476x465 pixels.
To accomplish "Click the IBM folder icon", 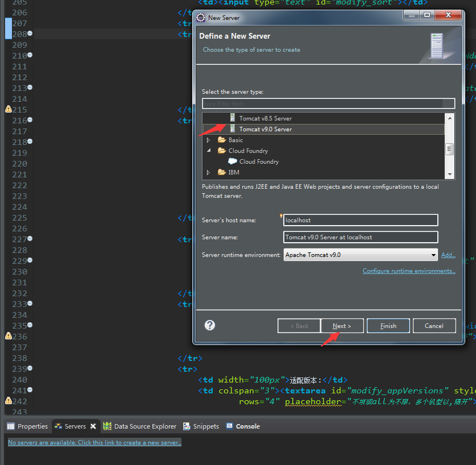I will pos(222,172).
